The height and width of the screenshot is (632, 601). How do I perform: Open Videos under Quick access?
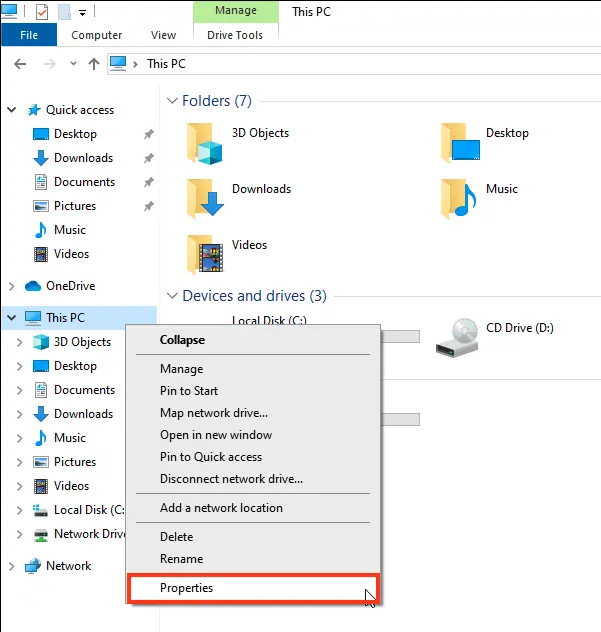[x=71, y=254]
